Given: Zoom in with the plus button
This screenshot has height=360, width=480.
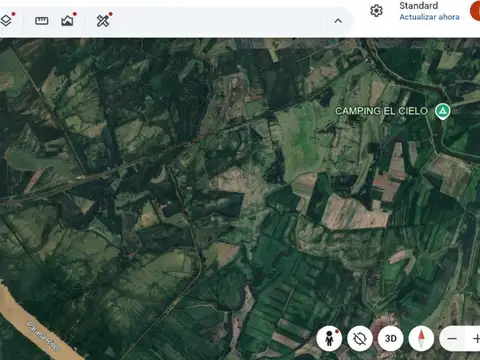Looking at the screenshot, I should (475, 339).
